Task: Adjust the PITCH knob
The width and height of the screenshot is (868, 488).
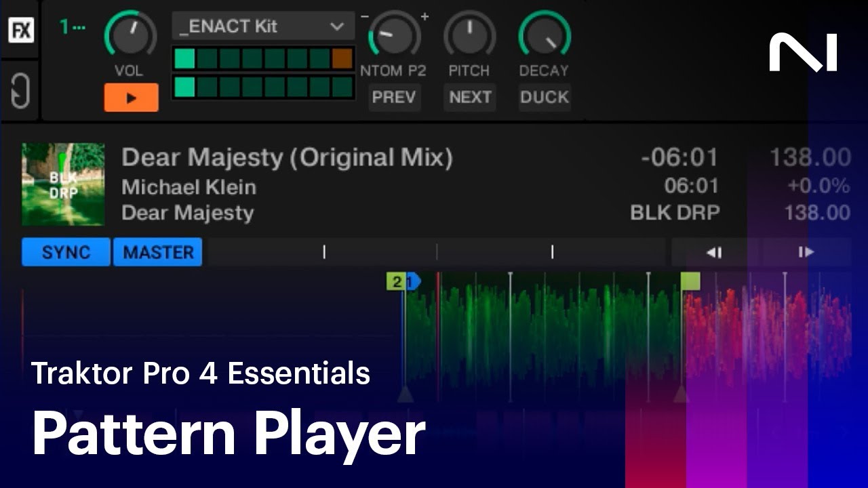Action: pyautogui.click(x=469, y=35)
